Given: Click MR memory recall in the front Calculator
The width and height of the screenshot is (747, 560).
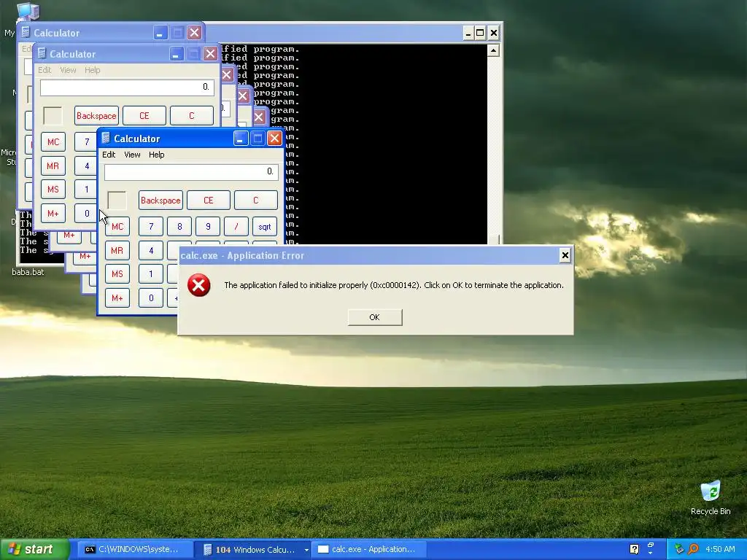Looking at the screenshot, I should (117, 251).
